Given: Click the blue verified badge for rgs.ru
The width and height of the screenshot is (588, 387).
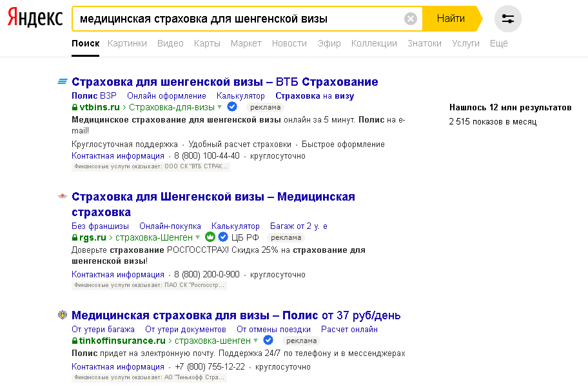Looking at the screenshot, I should pos(223,237).
